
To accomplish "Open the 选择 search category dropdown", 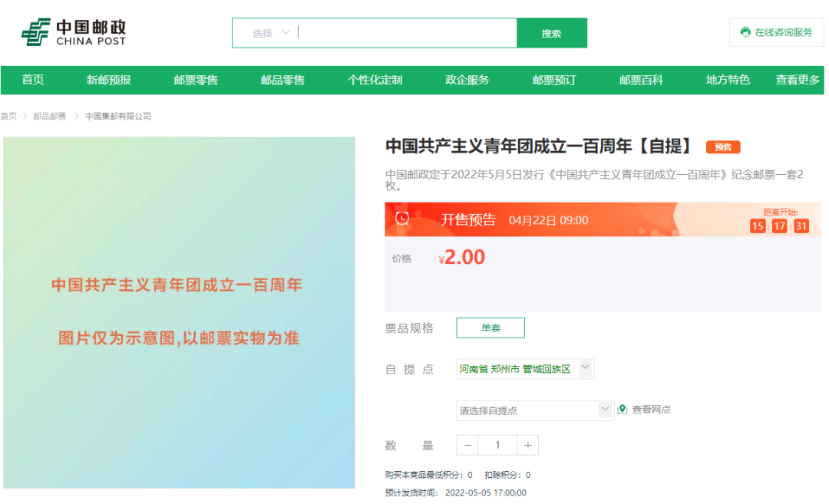I will tap(271, 33).
